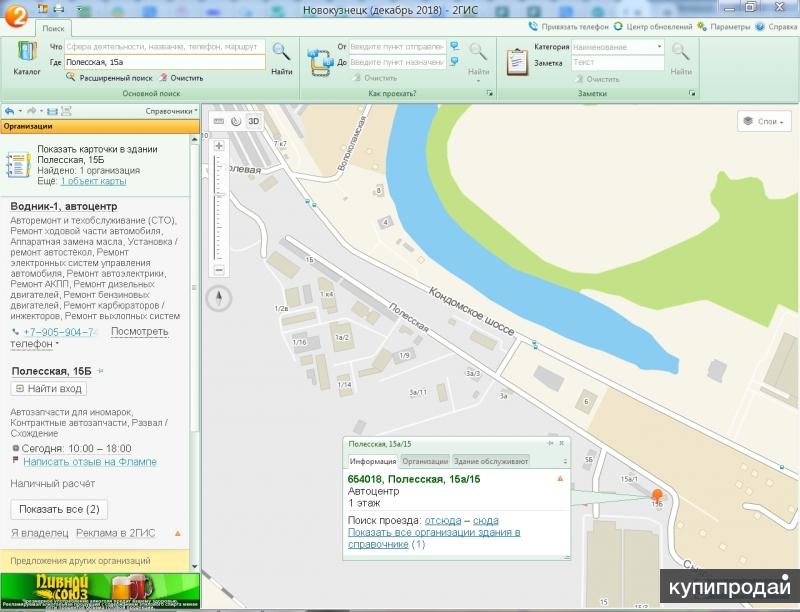Select the Информация tab in popup
This screenshot has width=800, height=612.
coord(373,461)
